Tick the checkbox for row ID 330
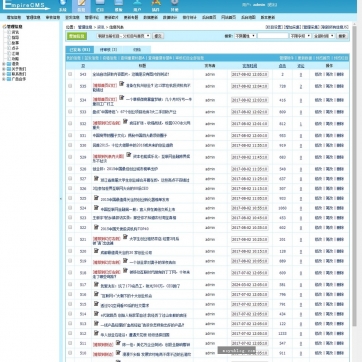Viewport: 362px width, 362px height. [x=70, y=145]
